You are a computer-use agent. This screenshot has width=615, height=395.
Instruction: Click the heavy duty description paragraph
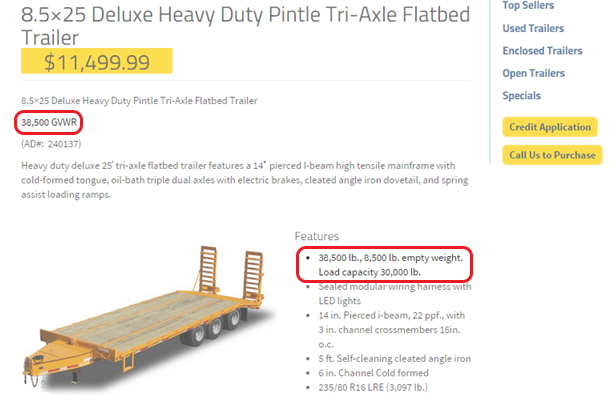click(x=245, y=180)
